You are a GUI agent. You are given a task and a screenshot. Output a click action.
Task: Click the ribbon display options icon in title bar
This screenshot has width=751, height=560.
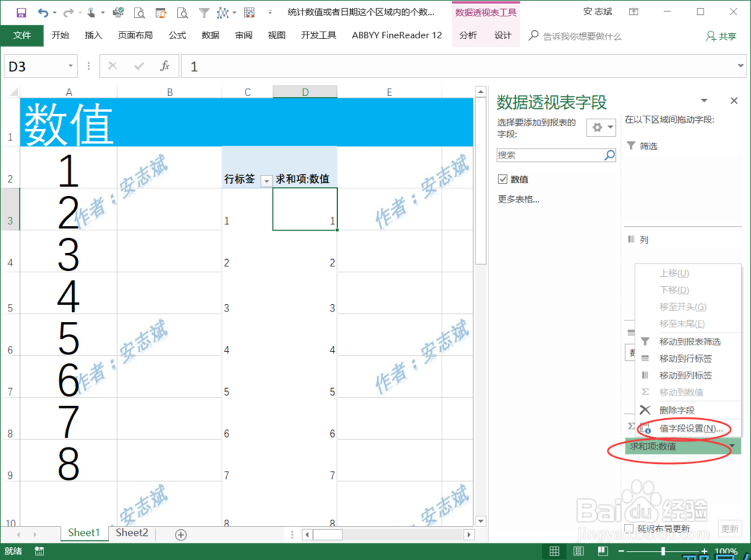634,12
